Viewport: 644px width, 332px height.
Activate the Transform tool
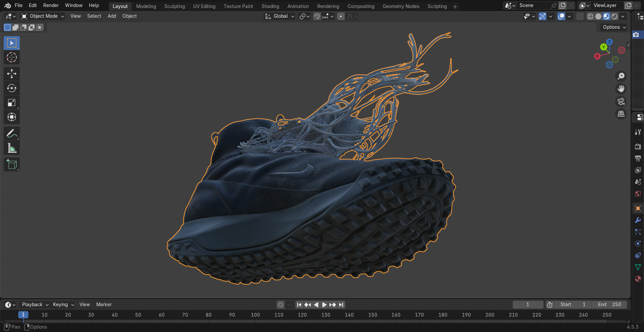pos(12,117)
